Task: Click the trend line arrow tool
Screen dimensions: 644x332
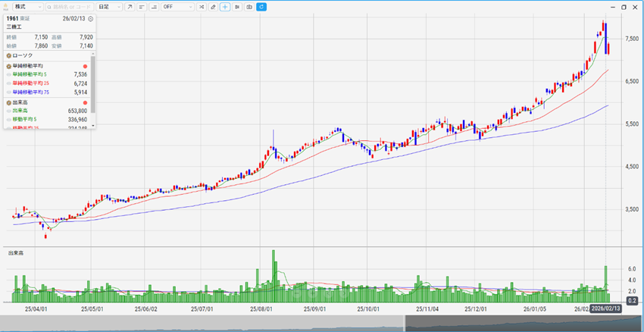Action: (129, 7)
